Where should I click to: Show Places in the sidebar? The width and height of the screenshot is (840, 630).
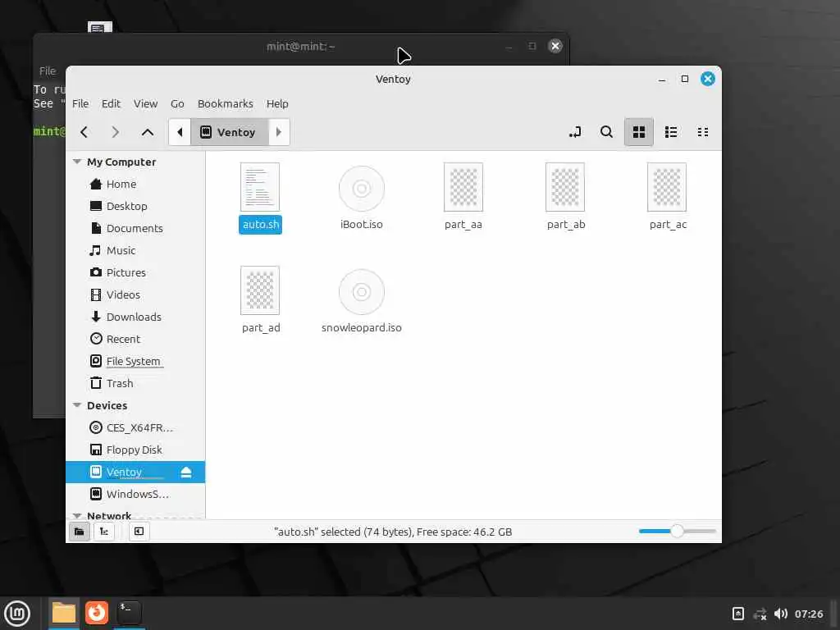point(80,532)
